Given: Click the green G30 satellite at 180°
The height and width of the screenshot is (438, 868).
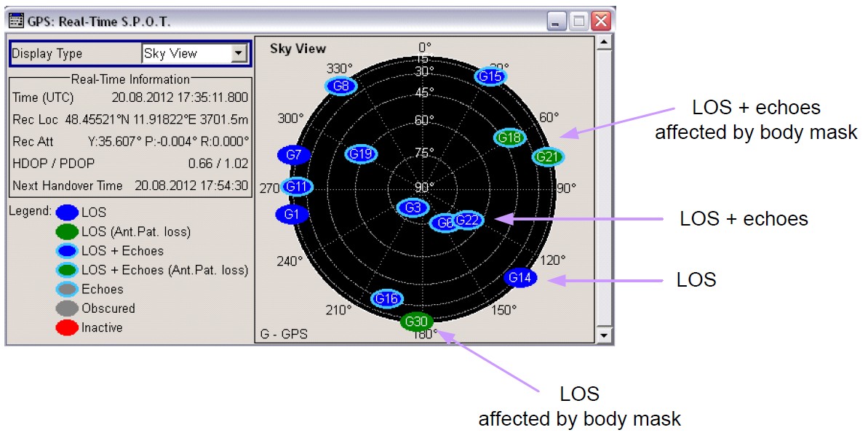Looking at the screenshot, I should pos(417,322).
